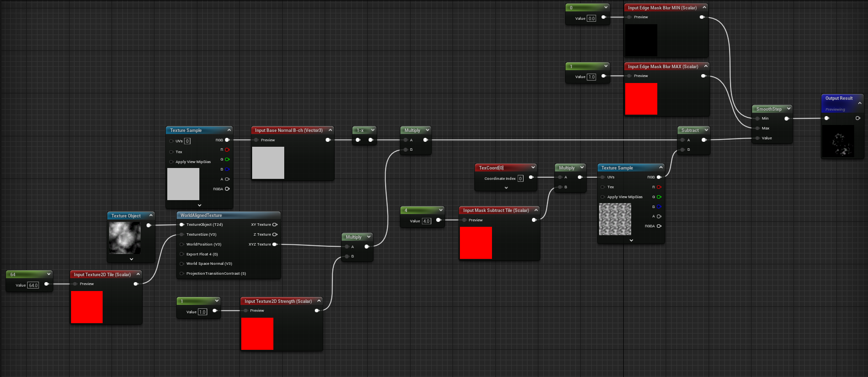868x377 pixels.
Task: Click the Texture Object cloud texture thumbnail
Action: (124, 238)
